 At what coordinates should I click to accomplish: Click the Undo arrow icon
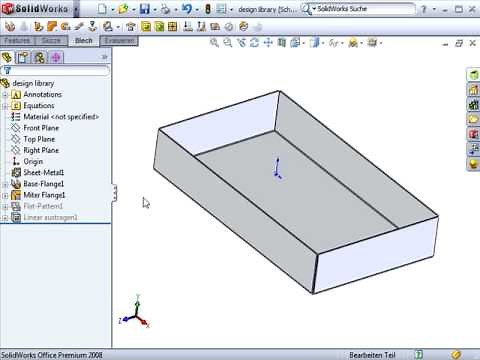tap(187, 9)
